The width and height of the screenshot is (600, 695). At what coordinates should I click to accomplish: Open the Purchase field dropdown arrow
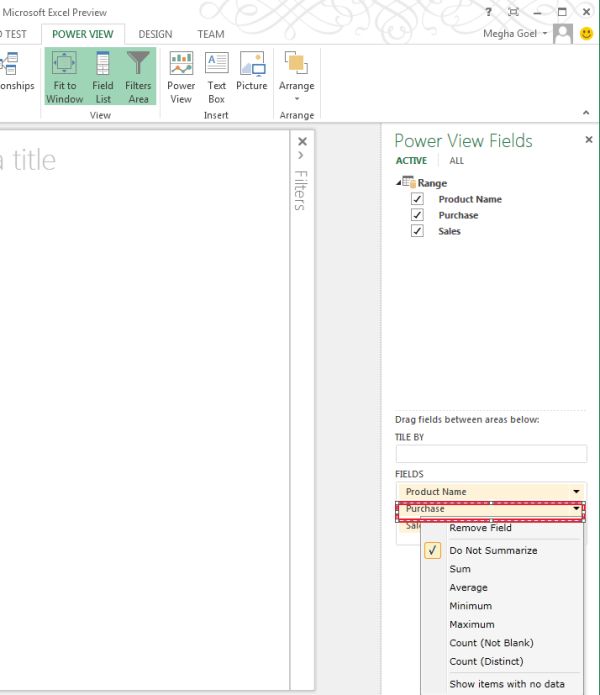point(576,508)
